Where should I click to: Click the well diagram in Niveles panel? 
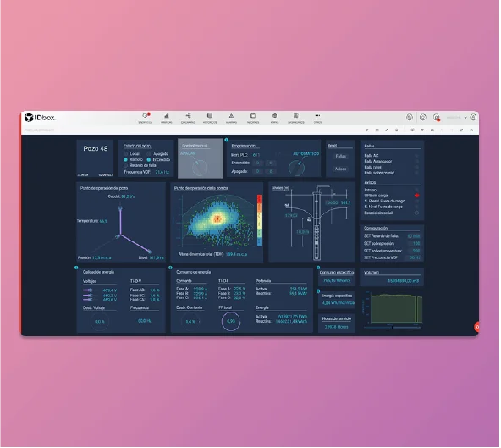[x=317, y=223]
